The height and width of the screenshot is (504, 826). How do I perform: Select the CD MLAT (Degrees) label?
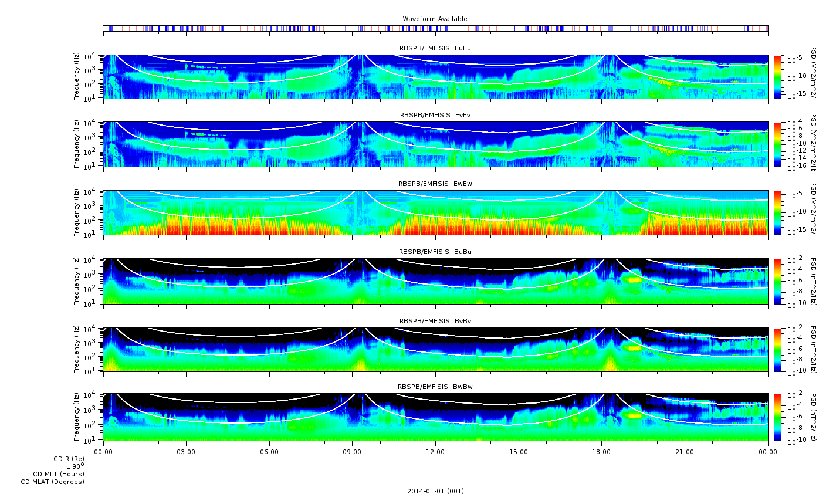coord(52,482)
